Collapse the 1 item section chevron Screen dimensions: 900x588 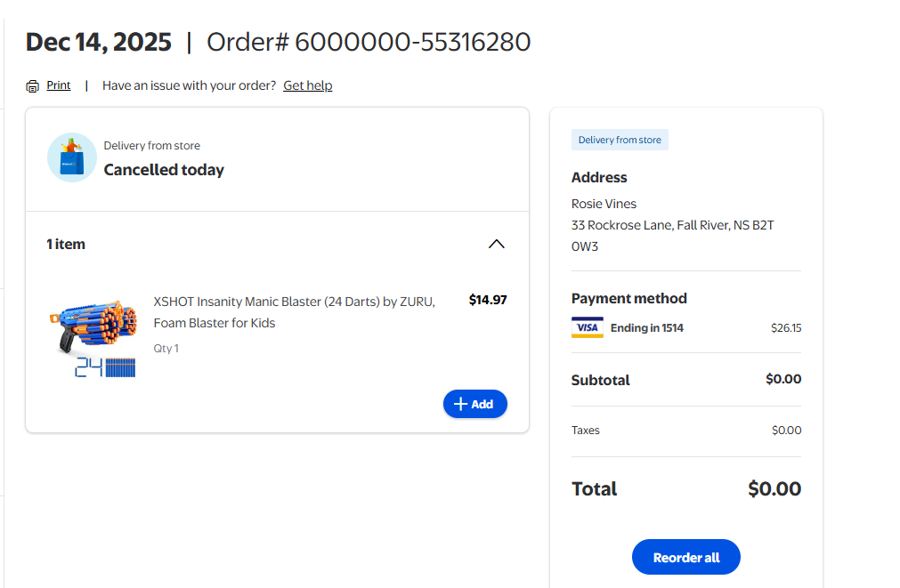click(x=497, y=244)
